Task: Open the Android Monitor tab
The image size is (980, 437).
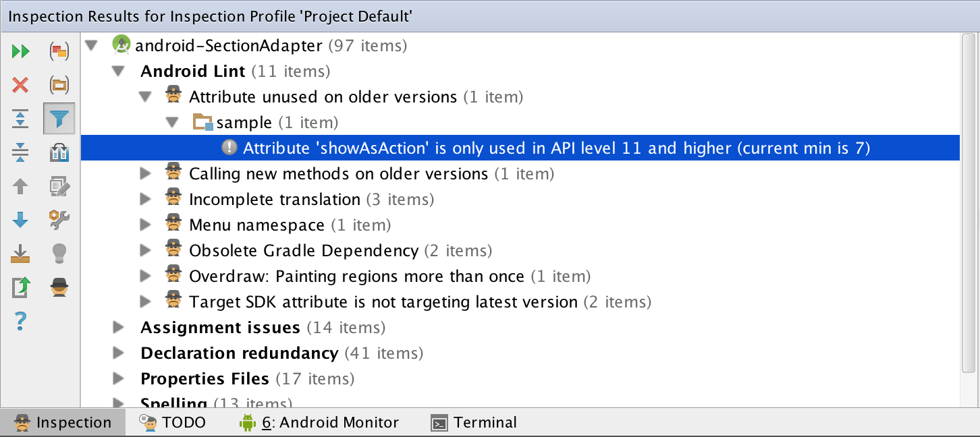Action: pos(319,423)
